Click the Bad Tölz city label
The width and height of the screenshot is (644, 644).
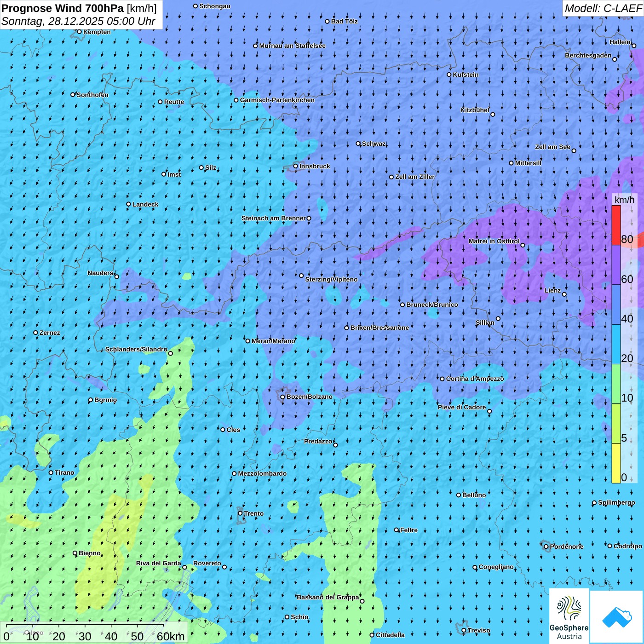tap(345, 21)
